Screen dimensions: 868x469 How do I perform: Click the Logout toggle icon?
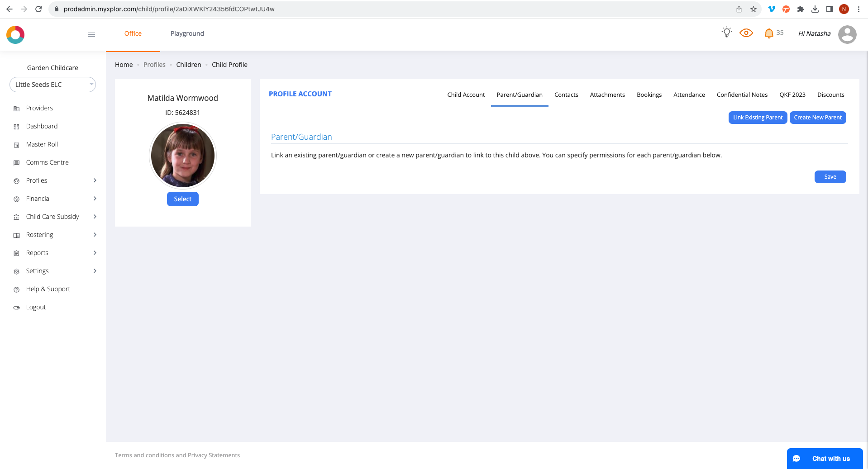coord(17,308)
